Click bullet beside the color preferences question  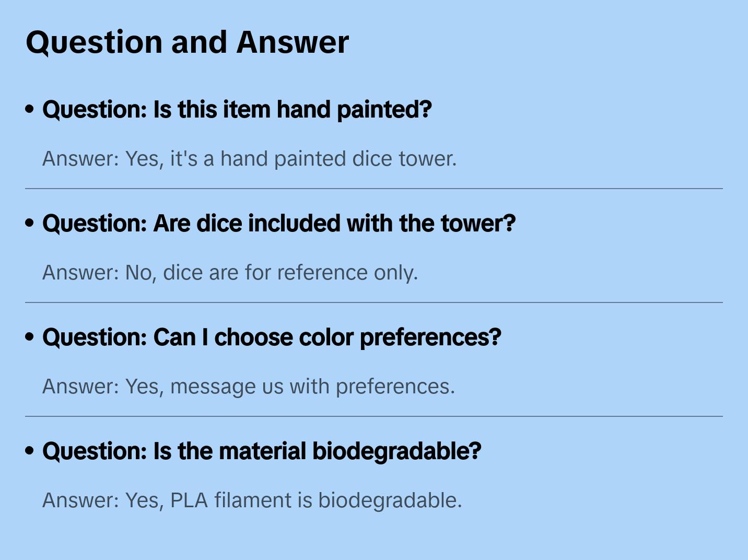(30, 337)
